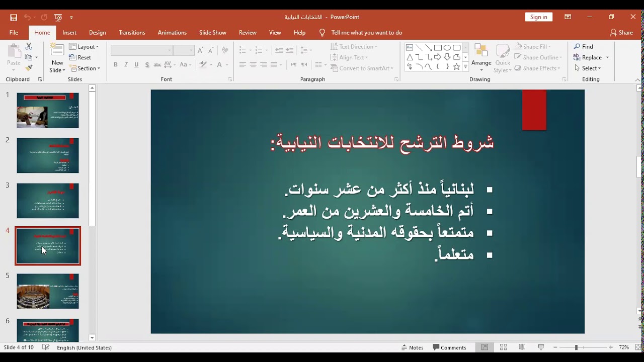Viewport: 644px width, 362px height.
Task: Switch to Slide Sorter view icon
Action: [504, 347]
